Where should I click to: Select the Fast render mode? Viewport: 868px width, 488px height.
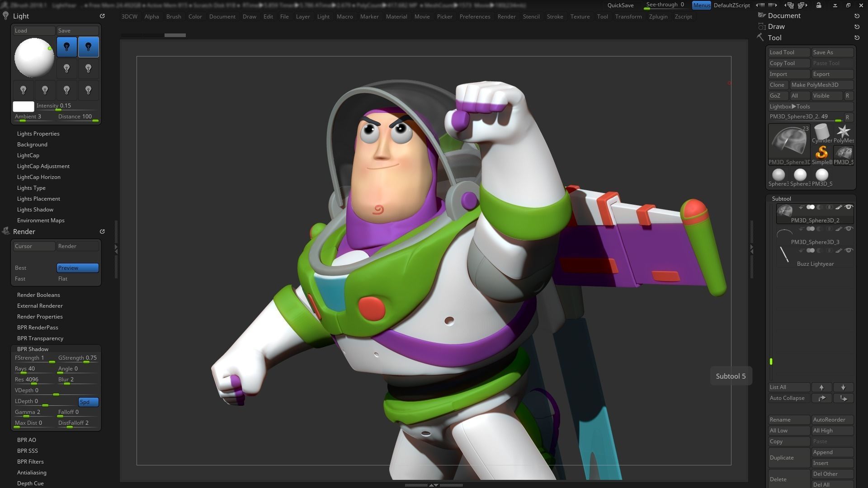pyautogui.click(x=34, y=279)
